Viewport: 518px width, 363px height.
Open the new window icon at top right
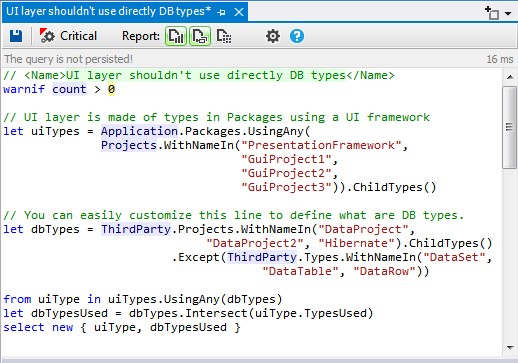(x=492, y=13)
